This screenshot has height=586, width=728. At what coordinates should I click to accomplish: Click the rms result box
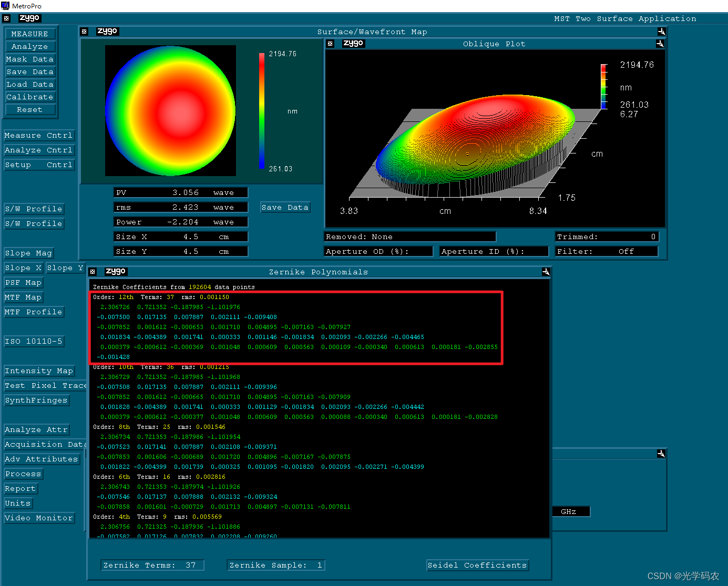pos(181,208)
